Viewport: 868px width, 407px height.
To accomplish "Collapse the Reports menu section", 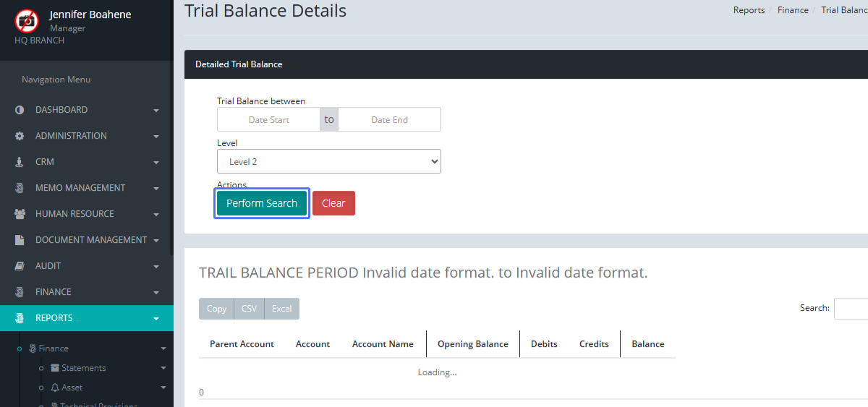I will tap(156, 318).
